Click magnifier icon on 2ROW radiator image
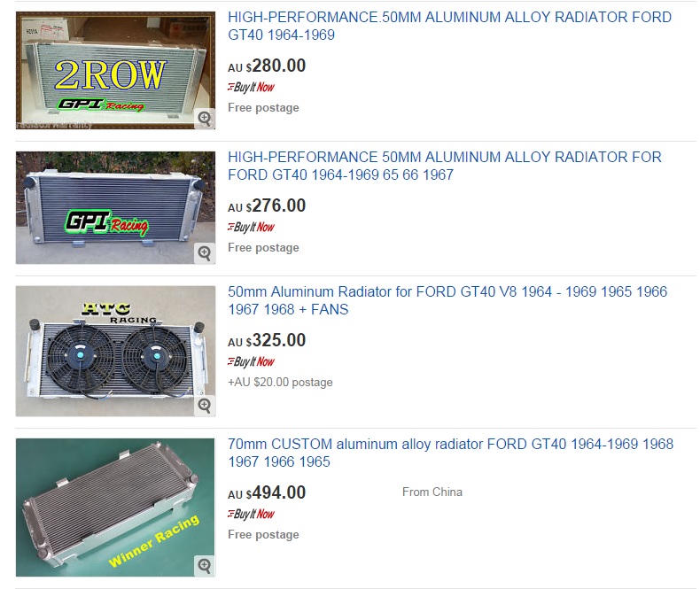Screen dimensions: 700x589 point(205,119)
